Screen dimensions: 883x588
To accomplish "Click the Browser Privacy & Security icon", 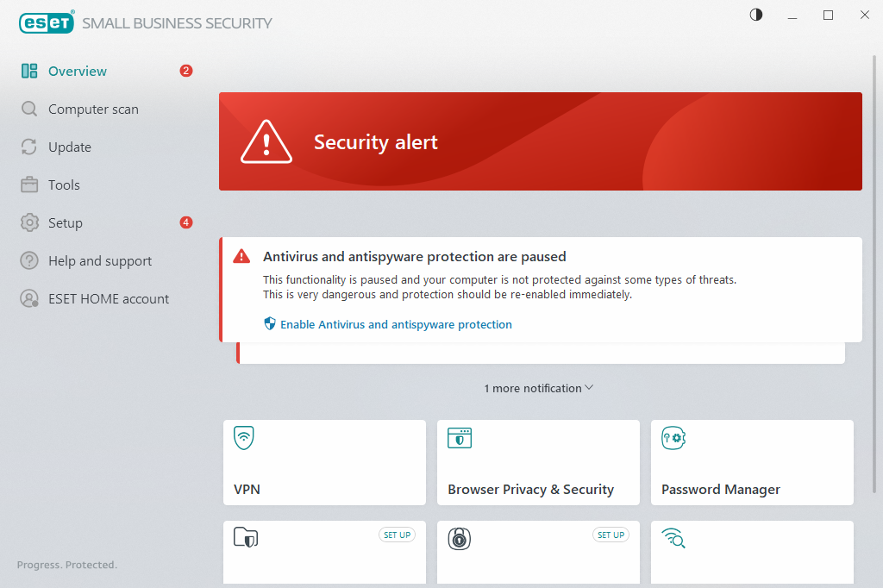I will [x=459, y=438].
